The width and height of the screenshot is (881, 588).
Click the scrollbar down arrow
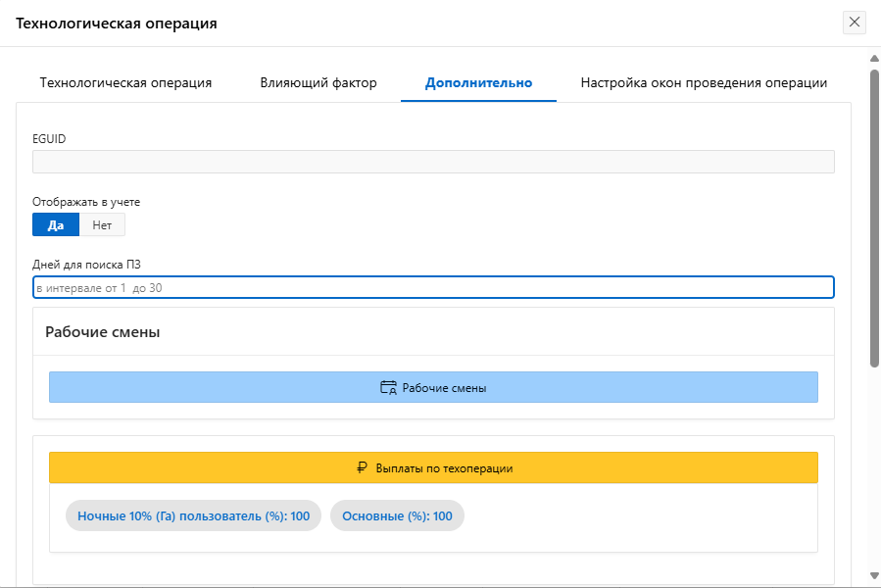coord(874,575)
